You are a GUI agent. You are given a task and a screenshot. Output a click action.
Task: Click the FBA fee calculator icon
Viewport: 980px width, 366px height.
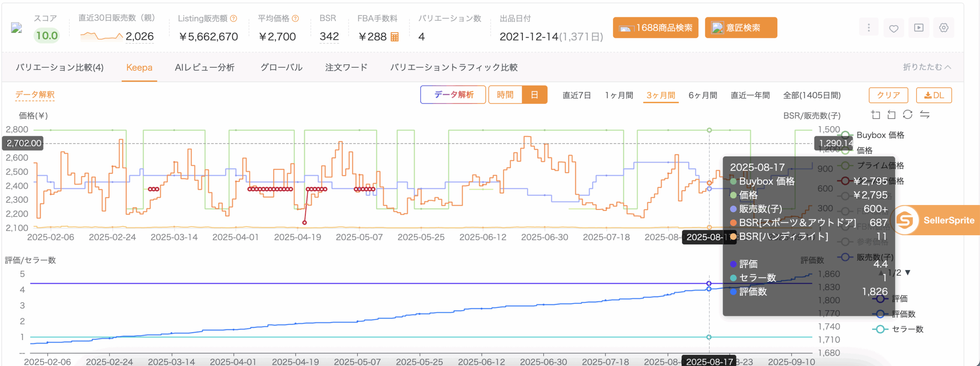(x=394, y=37)
